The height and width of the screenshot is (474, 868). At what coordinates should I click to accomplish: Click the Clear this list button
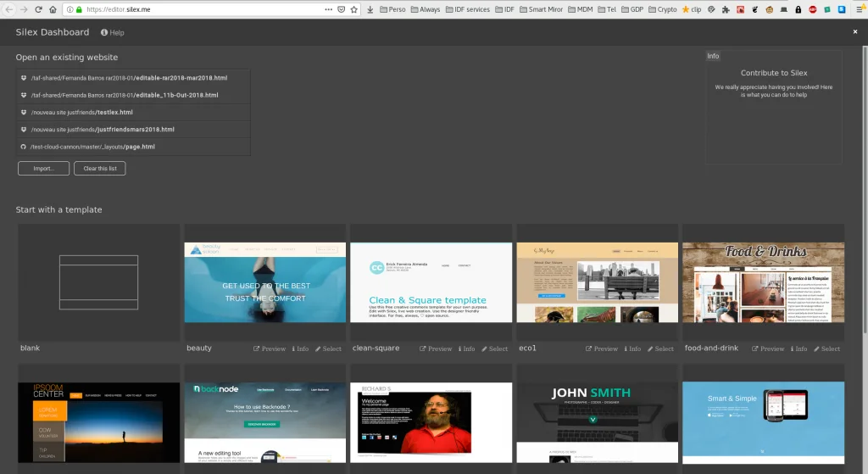[x=100, y=169]
